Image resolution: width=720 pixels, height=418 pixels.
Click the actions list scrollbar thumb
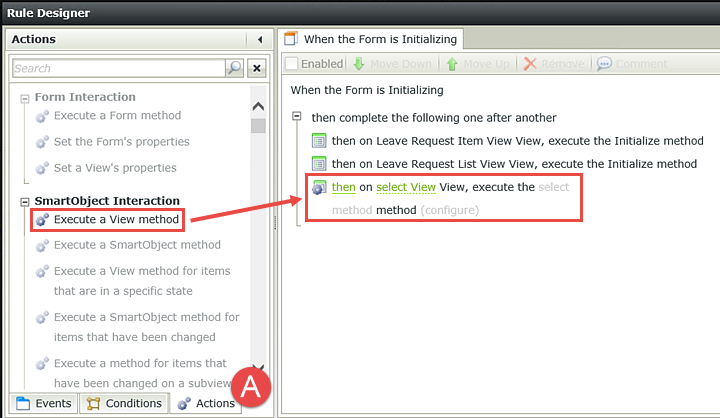click(259, 126)
